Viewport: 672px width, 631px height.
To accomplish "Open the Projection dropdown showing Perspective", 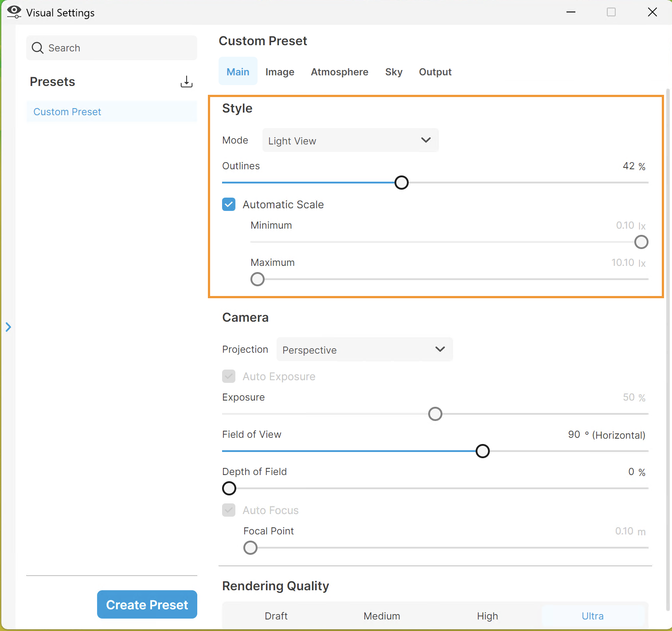I will coord(364,350).
